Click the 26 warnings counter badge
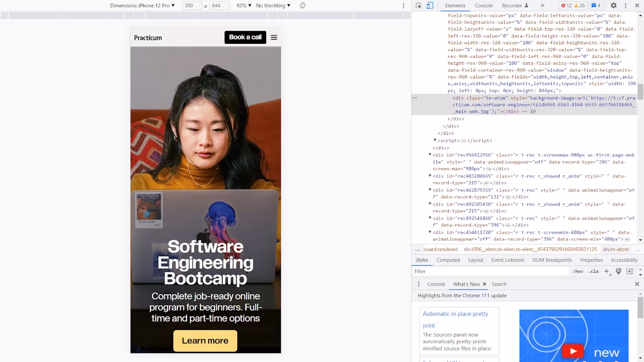Image resolution: width=644 pixels, height=362 pixels. tap(580, 6)
